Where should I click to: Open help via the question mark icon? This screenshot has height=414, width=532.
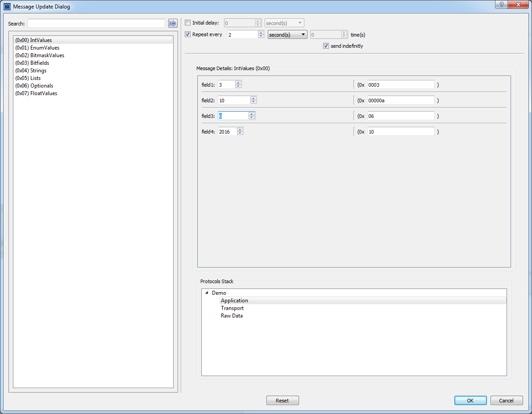click(501, 4)
